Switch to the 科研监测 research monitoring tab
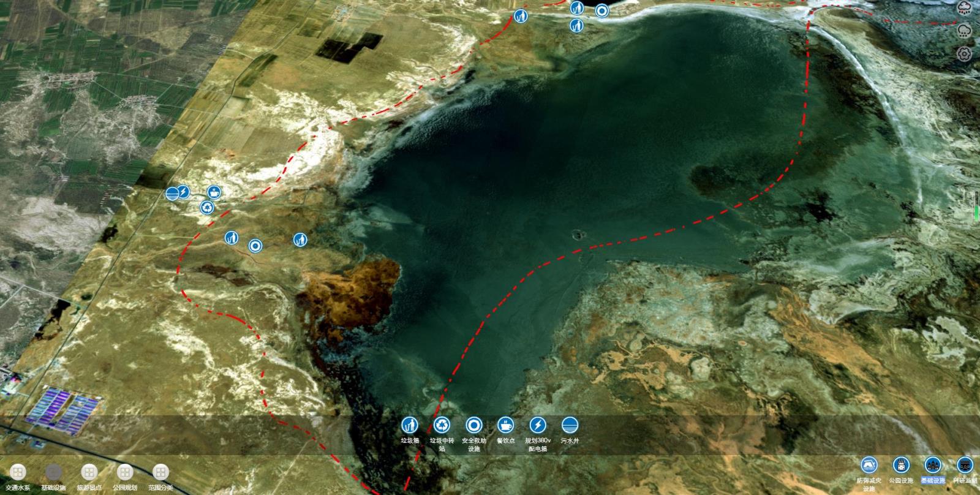The width and height of the screenshot is (980, 495). point(965,465)
